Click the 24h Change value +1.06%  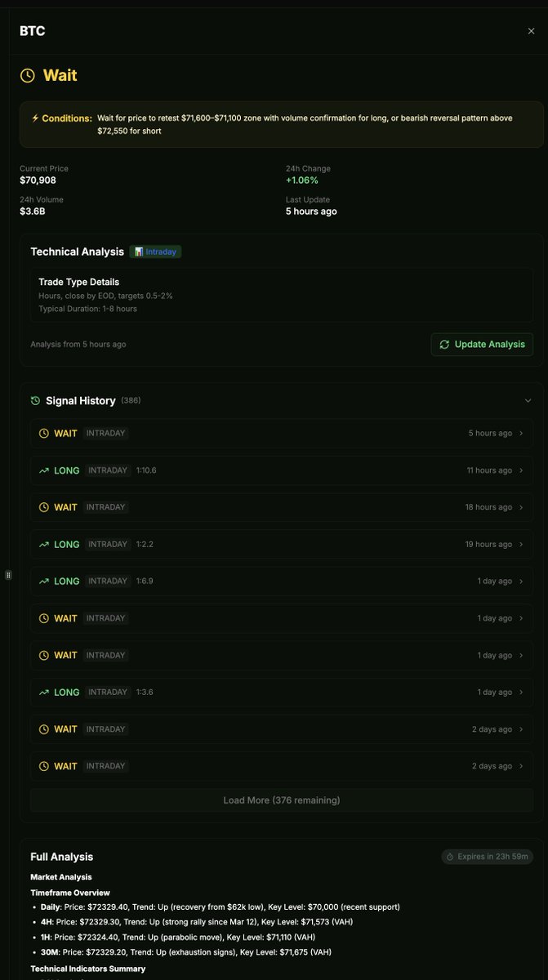click(302, 180)
